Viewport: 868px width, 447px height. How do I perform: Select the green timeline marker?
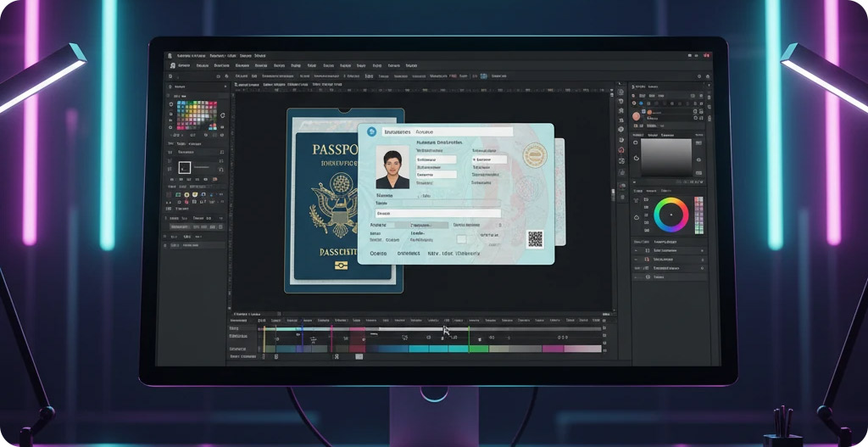point(469,339)
